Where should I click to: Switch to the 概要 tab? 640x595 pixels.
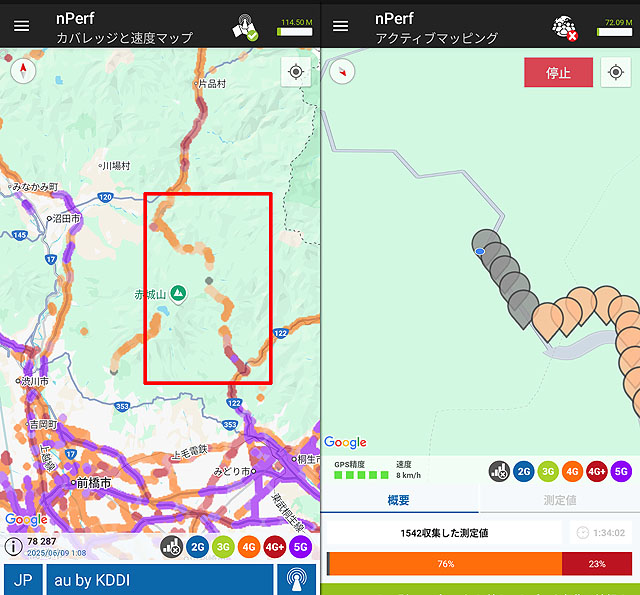tap(399, 500)
